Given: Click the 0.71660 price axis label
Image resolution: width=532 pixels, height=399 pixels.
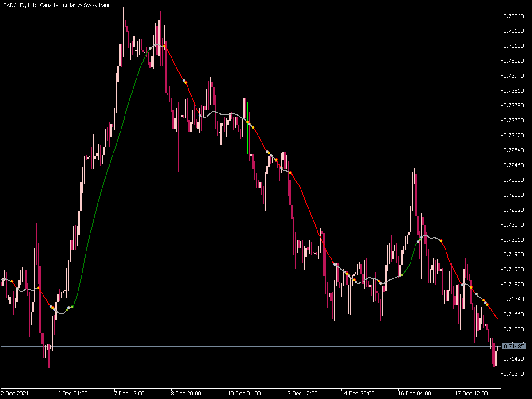Looking at the screenshot, I should pos(513,314).
